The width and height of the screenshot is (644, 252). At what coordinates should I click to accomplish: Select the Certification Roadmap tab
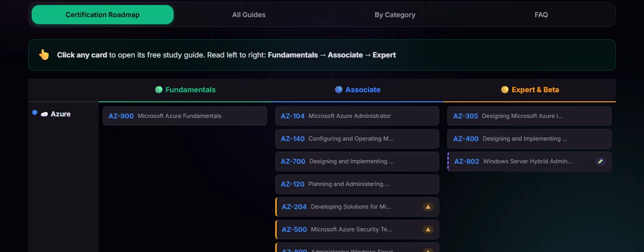[103, 15]
